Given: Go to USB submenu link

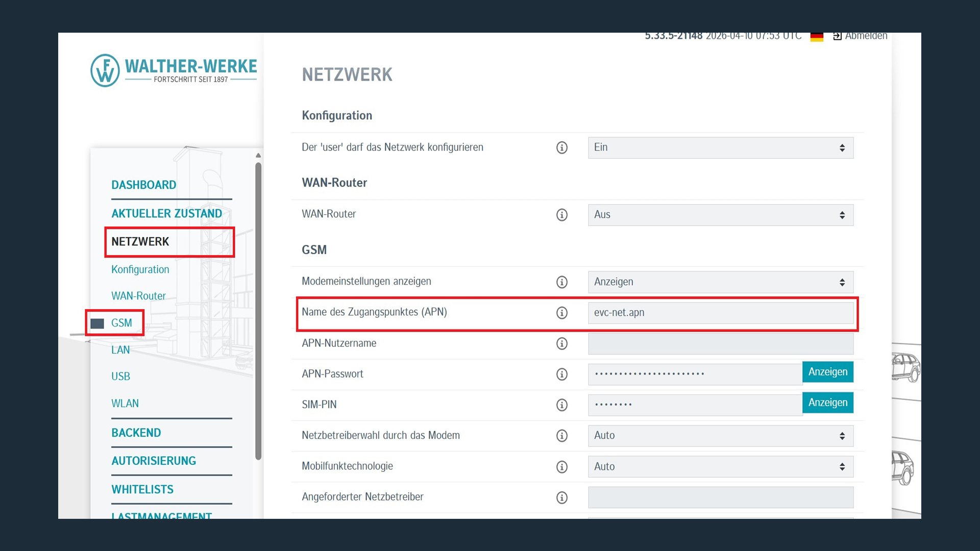Looking at the screenshot, I should [x=120, y=377].
